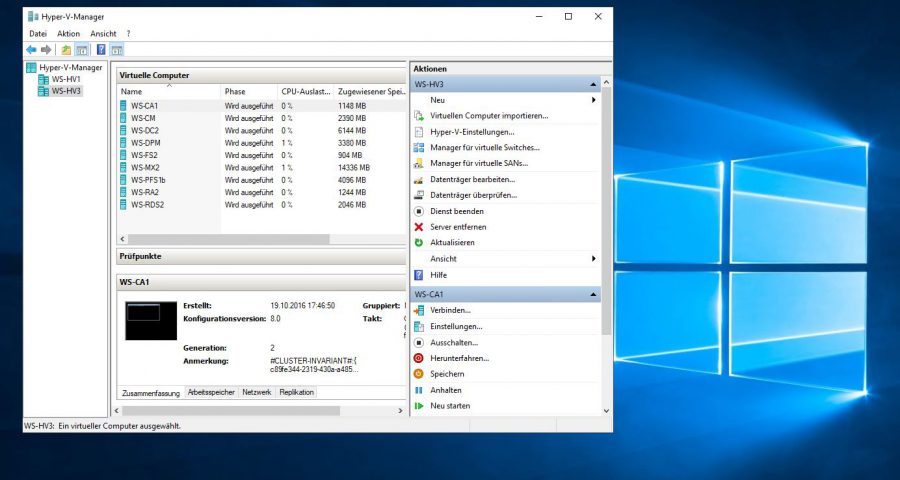Sort by the Zugewiesener Speicher column header
This screenshot has width=900, height=480.
370,91
